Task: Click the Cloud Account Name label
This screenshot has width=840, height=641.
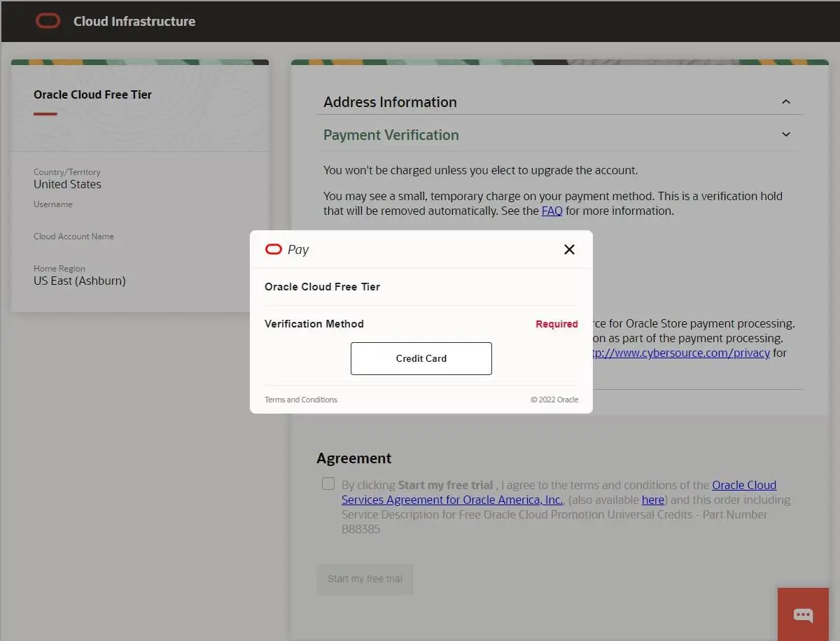Action: pos(73,237)
